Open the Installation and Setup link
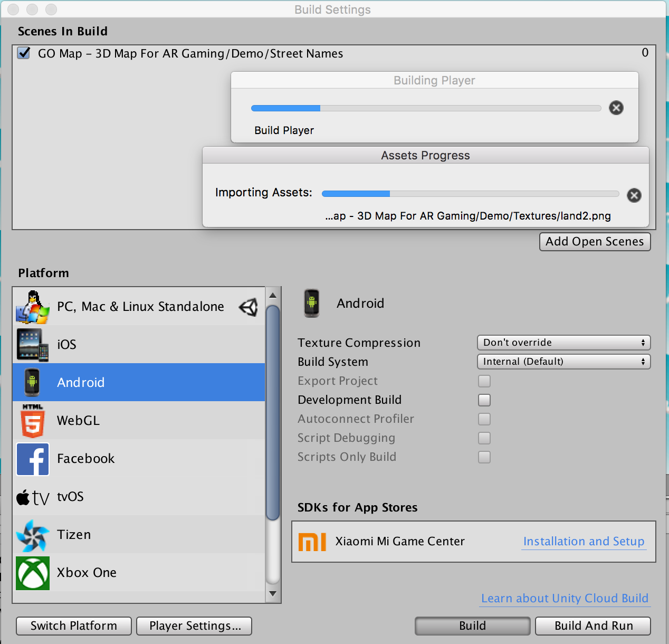This screenshot has height=644, width=669. (584, 542)
